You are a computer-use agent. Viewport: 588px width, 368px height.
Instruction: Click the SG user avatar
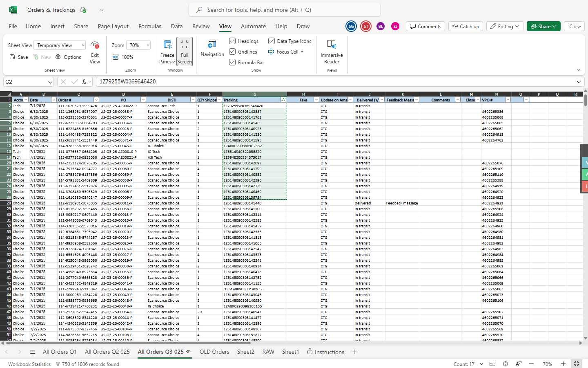point(351,26)
